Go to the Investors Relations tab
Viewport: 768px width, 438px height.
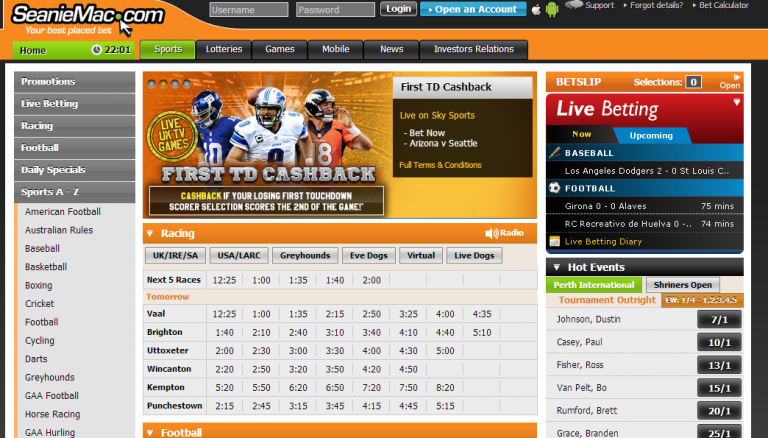pyautogui.click(x=474, y=49)
